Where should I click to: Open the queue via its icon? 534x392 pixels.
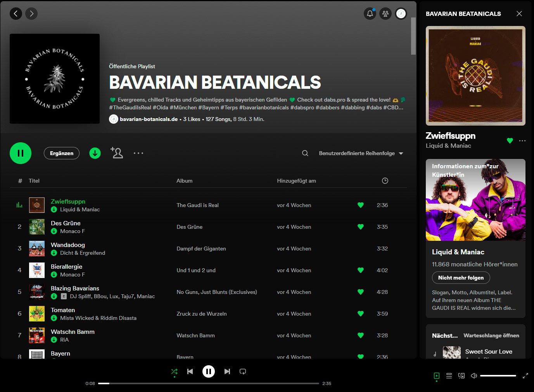[449, 376]
